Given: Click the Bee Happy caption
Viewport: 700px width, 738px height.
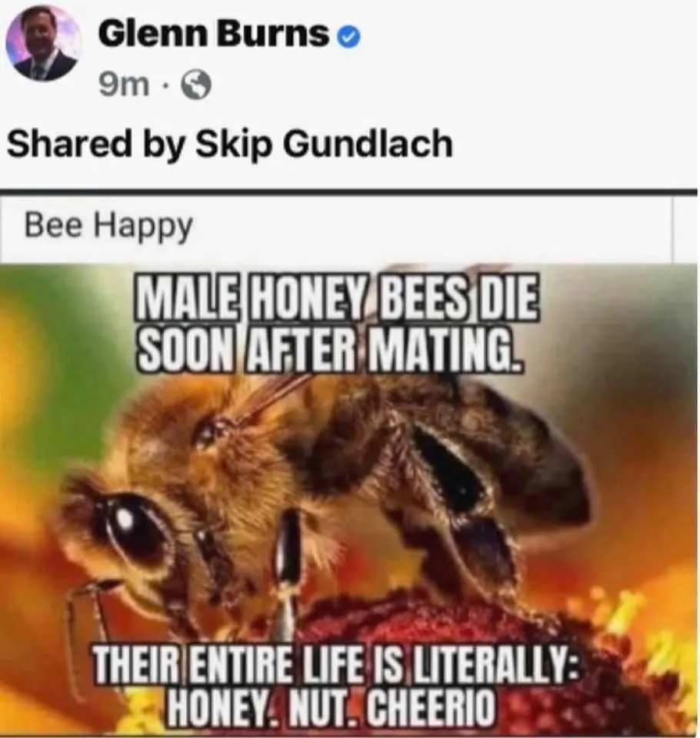Looking at the screenshot, I should [x=108, y=226].
